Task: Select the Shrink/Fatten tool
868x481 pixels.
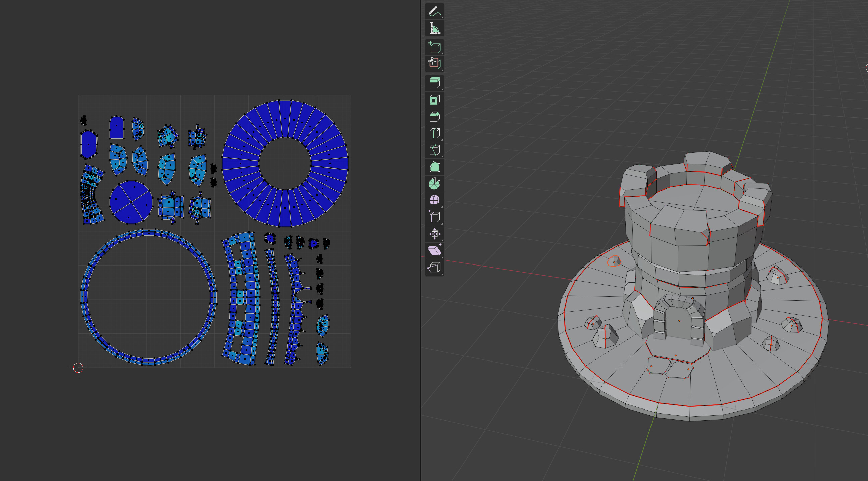Action: pos(434,234)
